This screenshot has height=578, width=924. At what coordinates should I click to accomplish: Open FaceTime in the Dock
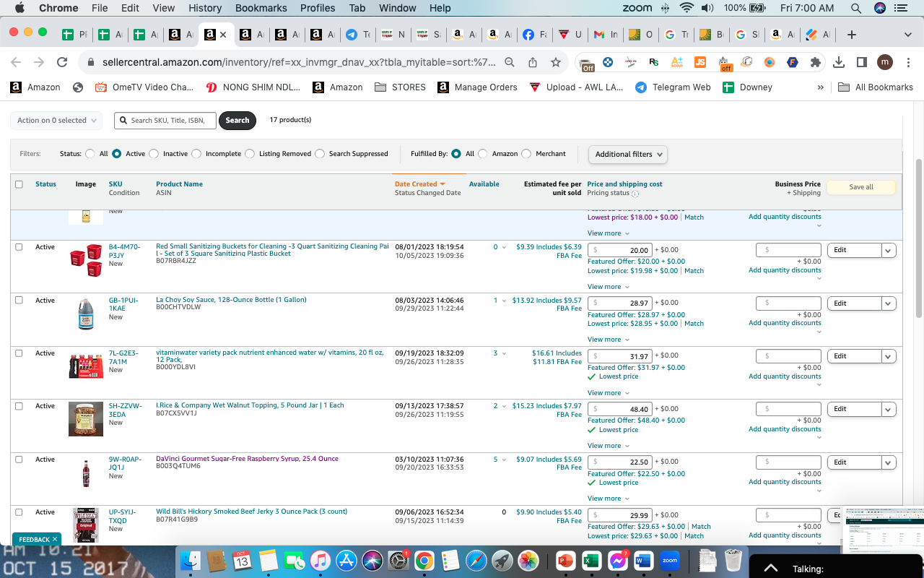[295, 561]
